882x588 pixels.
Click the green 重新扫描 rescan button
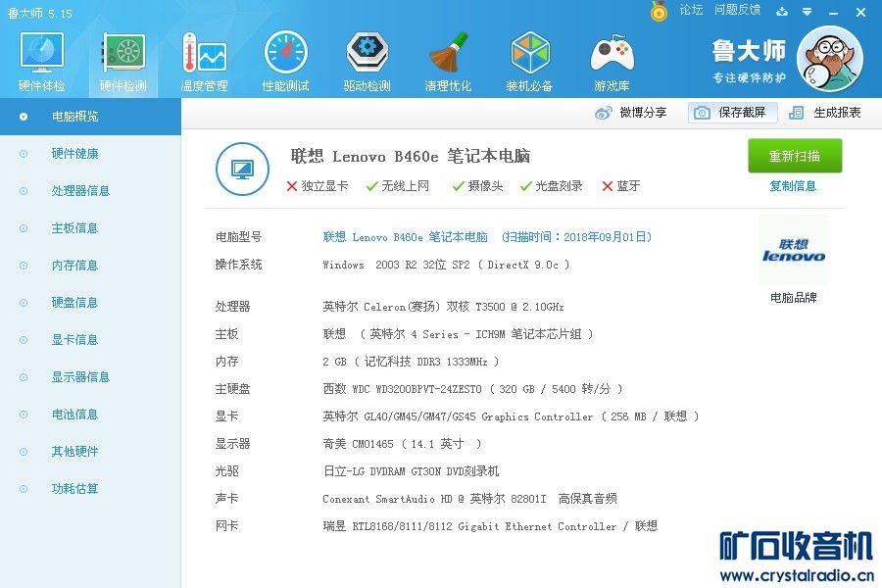pyautogui.click(x=795, y=156)
